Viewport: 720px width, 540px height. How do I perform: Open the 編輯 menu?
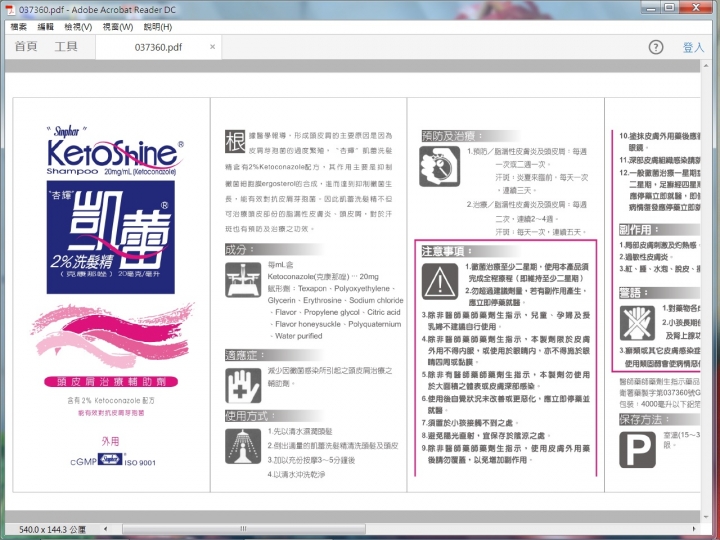click(45, 27)
